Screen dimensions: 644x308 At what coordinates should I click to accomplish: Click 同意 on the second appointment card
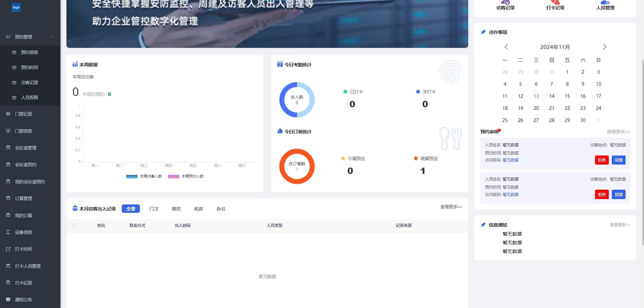click(619, 195)
